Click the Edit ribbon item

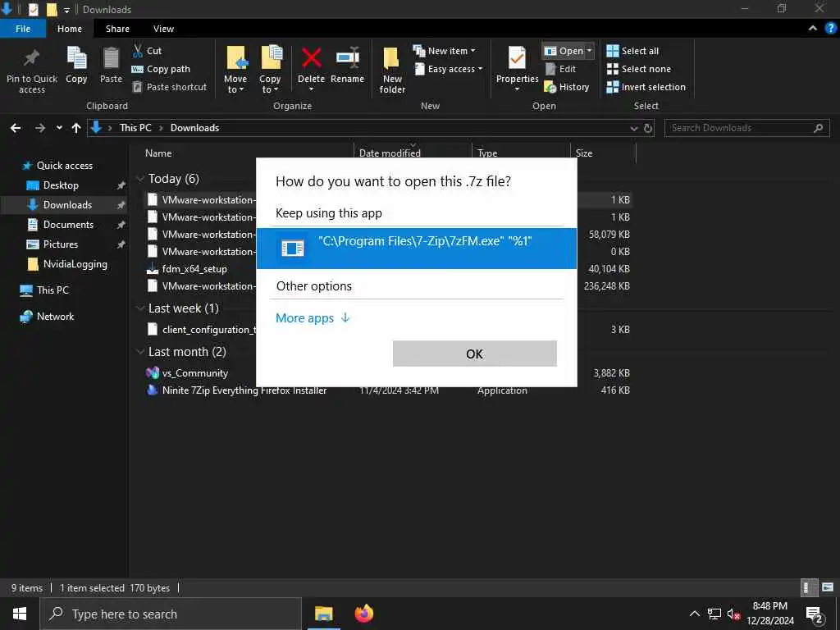tap(560, 69)
